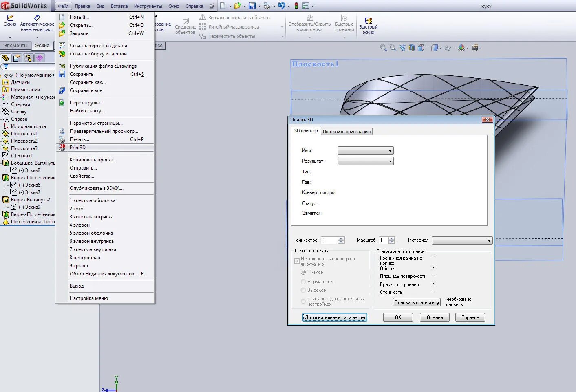Open dropdown arrow next to Open icon
Viewport: 576px width, 392px height.
tap(245, 6)
